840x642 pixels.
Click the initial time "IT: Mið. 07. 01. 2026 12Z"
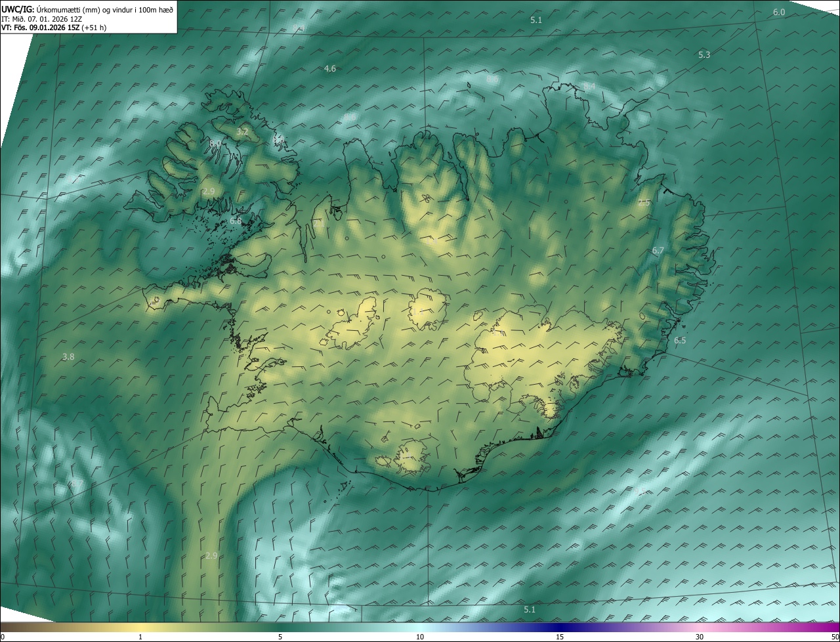pyautogui.click(x=42, y=18)
